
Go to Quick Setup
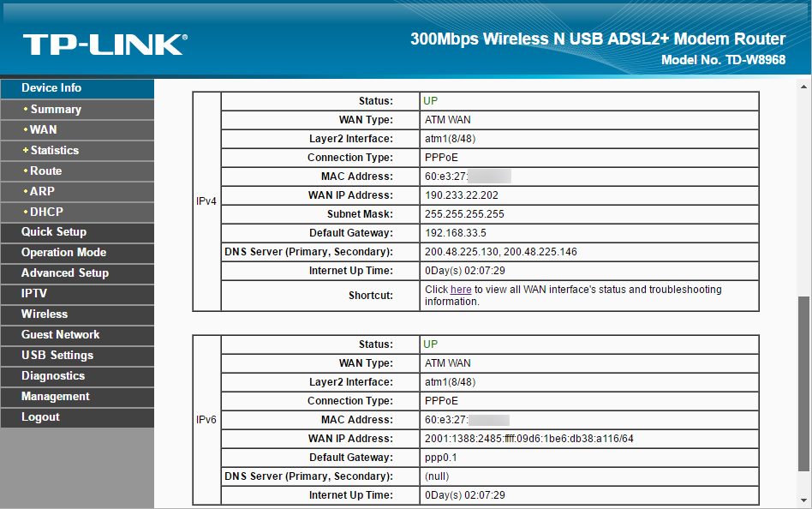pos(77,232)
